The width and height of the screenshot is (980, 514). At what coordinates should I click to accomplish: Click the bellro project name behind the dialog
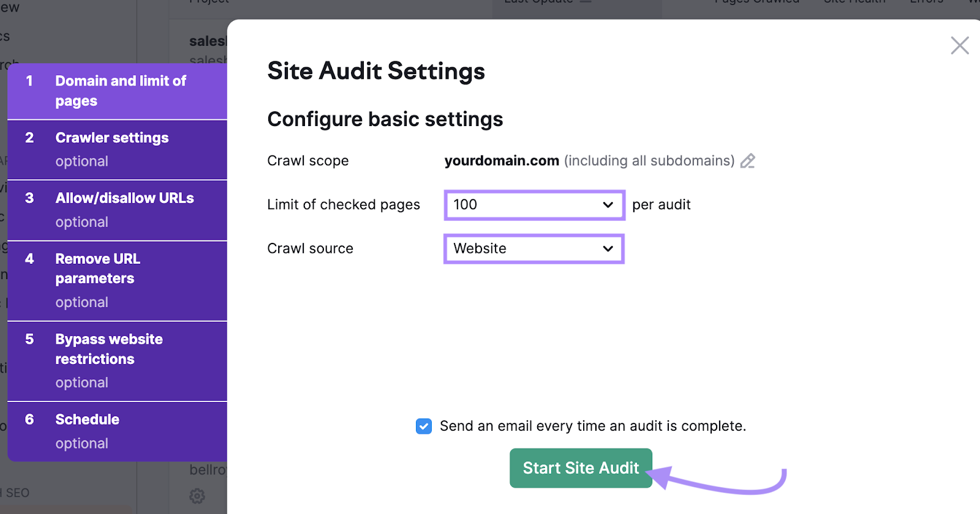pyautogui.click(x=208, y=470)
